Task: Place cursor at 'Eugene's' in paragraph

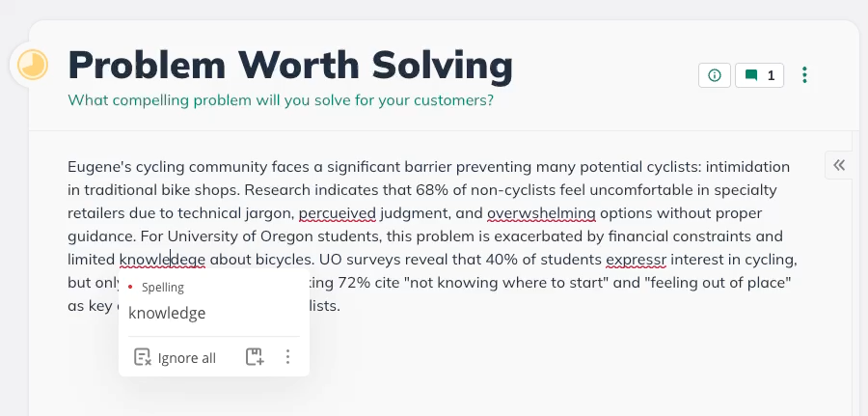Action: [x=97, y=166]
